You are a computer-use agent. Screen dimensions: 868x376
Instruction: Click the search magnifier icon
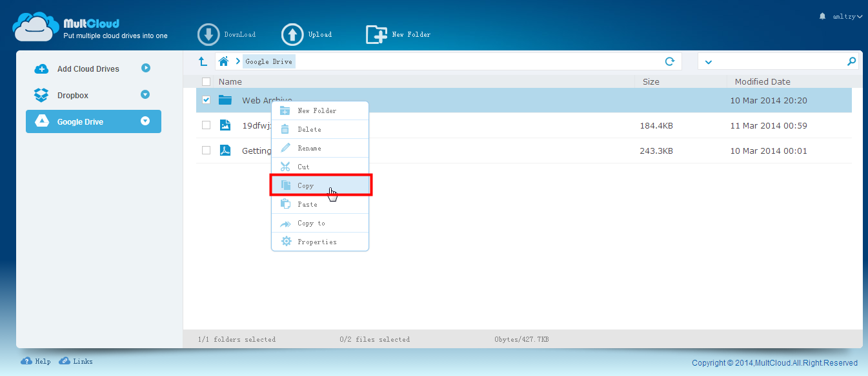[x=851, y=61]
